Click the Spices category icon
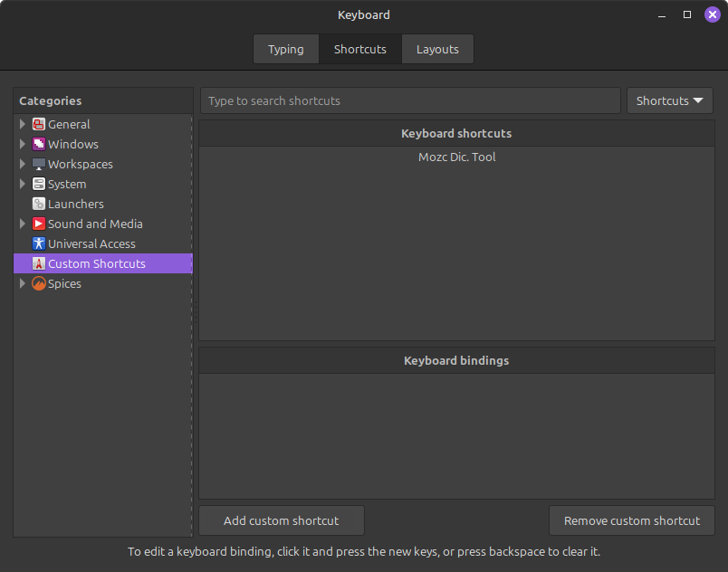This screenshot has width=728, height=572. pyautogui.click(x=39, y=284)
